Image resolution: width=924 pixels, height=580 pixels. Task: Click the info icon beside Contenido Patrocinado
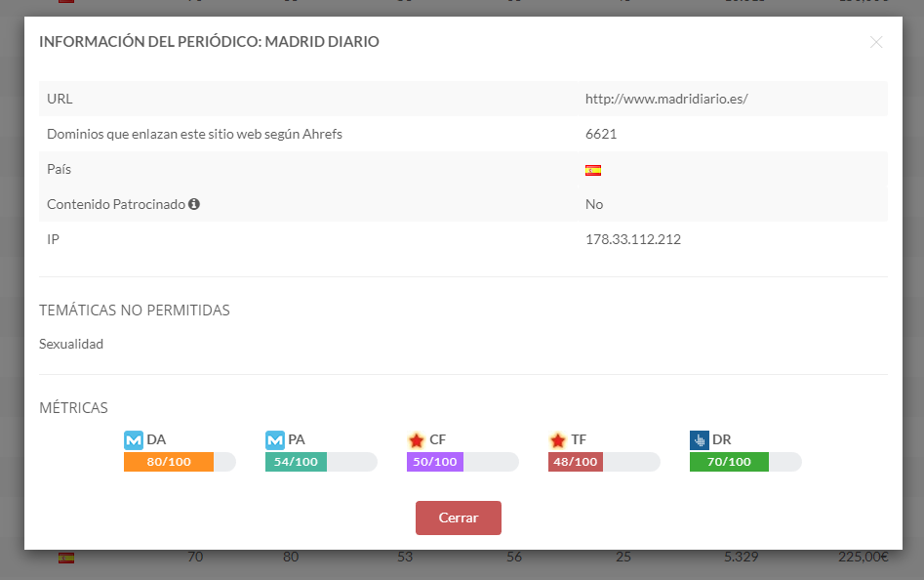point(194,204)
